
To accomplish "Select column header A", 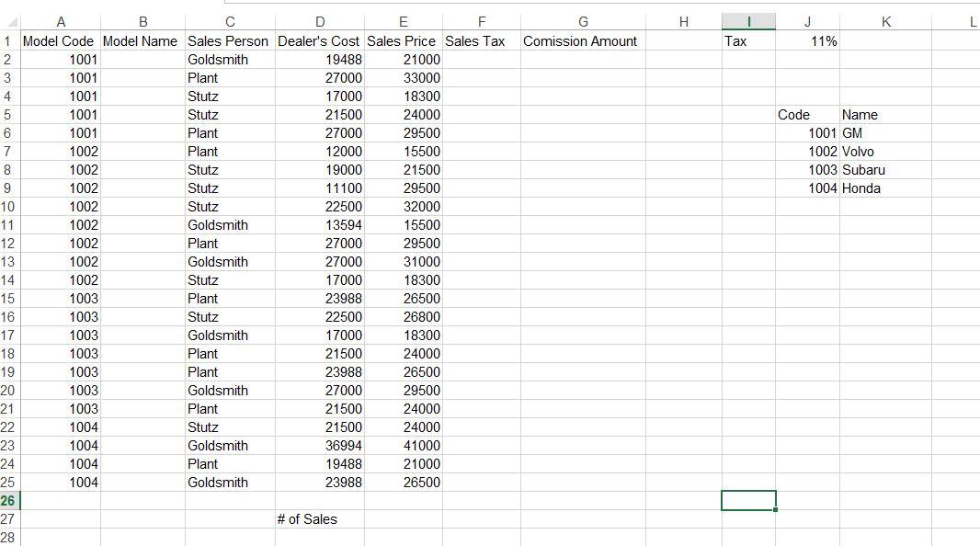I will coord(61,22).
